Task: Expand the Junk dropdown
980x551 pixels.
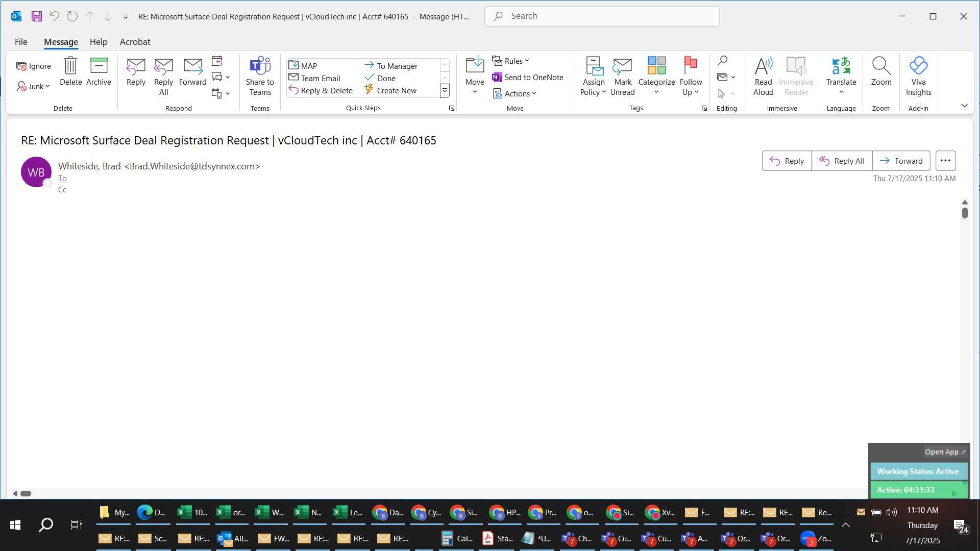Action: point(34,86)
